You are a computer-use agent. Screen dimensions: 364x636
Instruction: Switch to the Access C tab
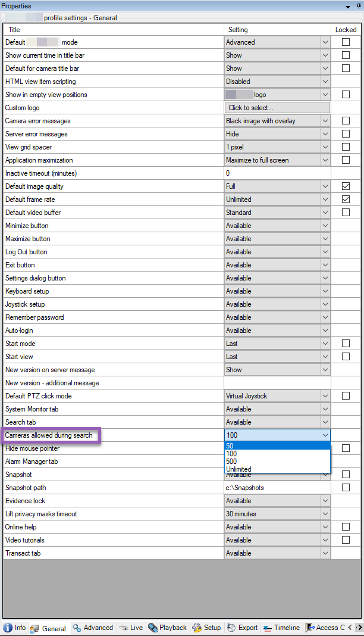point(326,628)
